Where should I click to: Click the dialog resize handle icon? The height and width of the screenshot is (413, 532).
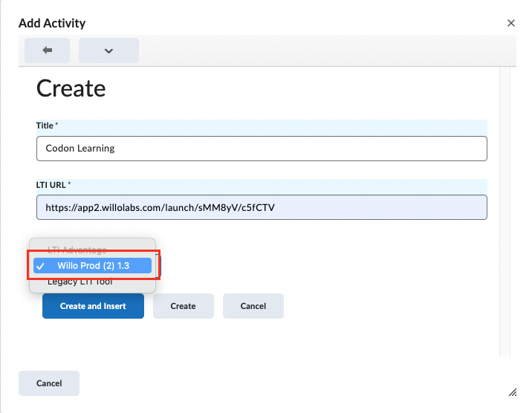[513, 392]
